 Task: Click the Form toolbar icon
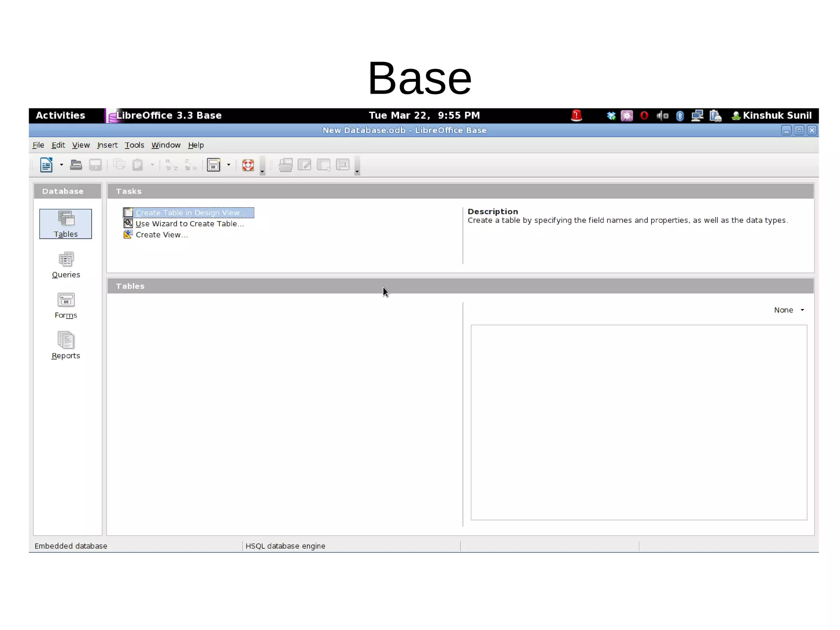(213, 165)
